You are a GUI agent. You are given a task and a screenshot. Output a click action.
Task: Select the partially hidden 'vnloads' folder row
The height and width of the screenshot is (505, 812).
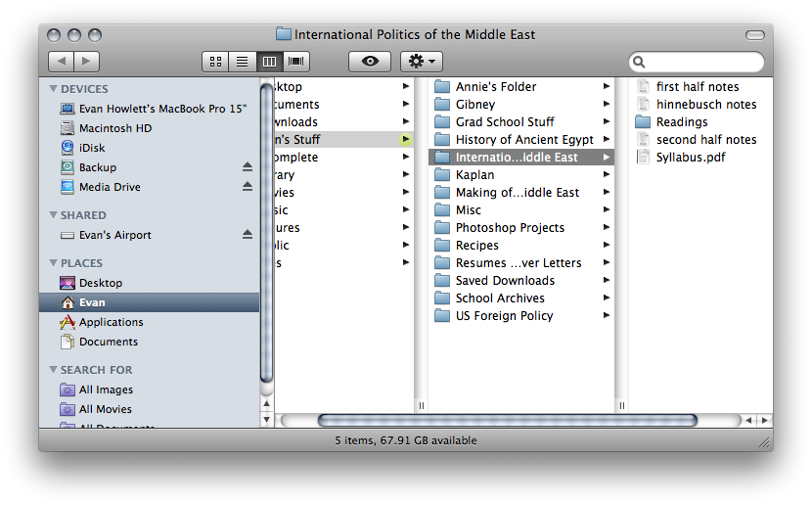coord(343,121)
